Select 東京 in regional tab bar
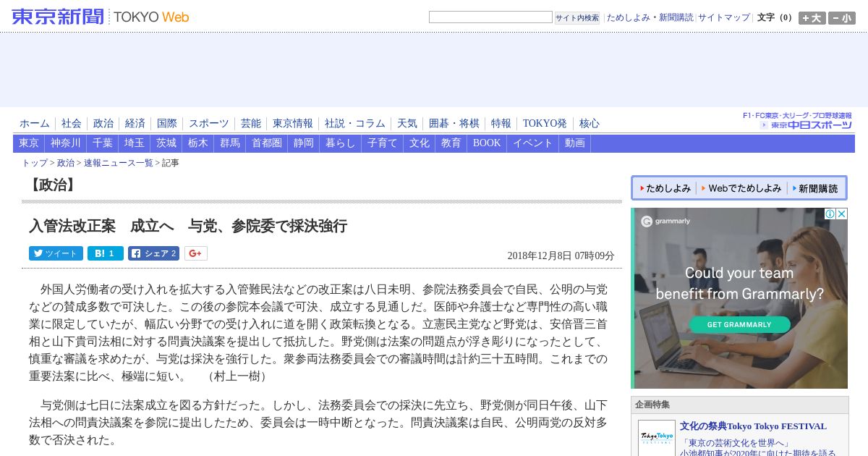Image resolution: width=868 pixels, height=456 pixels. click(x=29, y=143)
